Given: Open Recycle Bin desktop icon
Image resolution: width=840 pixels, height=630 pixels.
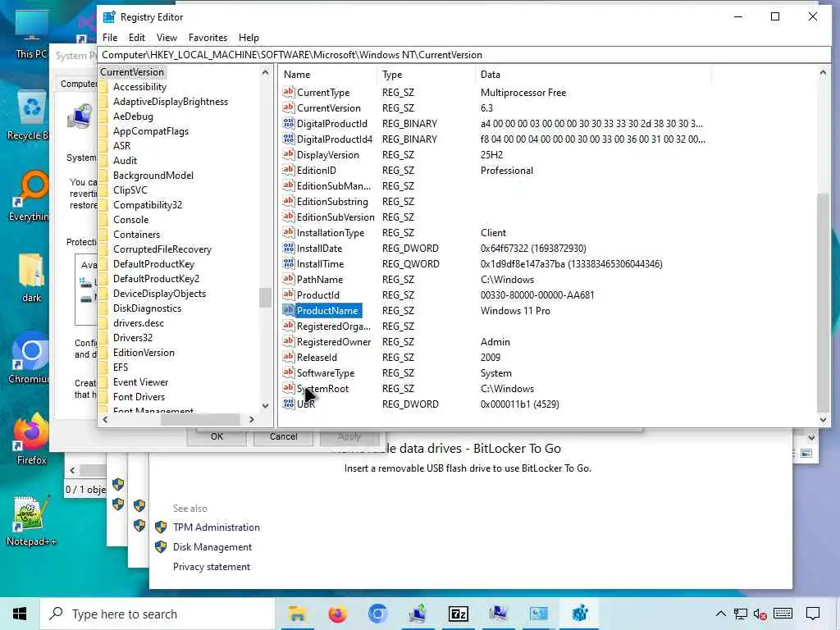Looking at the screenshot, I should tap(31, 115).
